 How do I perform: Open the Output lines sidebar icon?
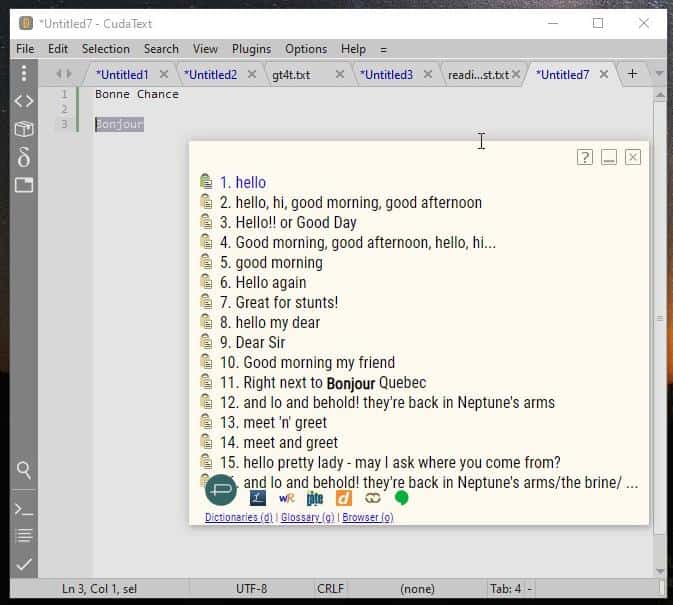click(x=24, y=536)
